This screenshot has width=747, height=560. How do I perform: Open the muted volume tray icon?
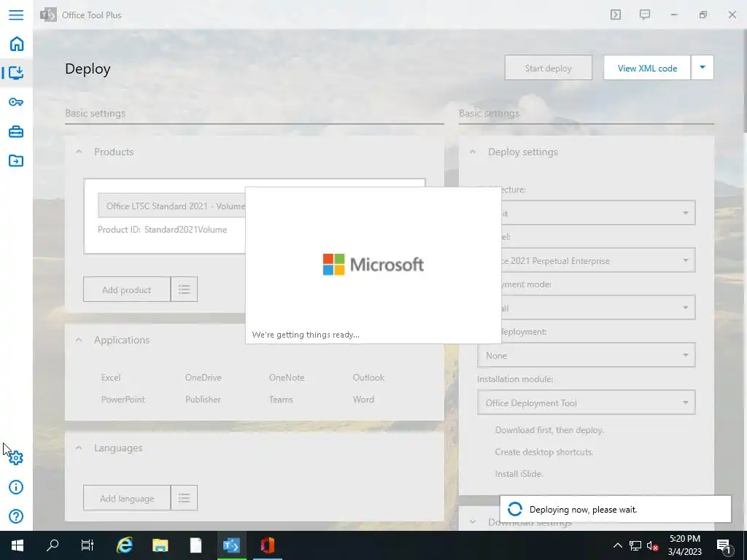coord(652,545)
